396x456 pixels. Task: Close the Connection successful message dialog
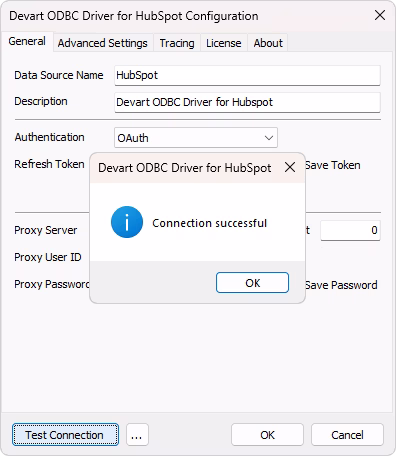[290, 167]
